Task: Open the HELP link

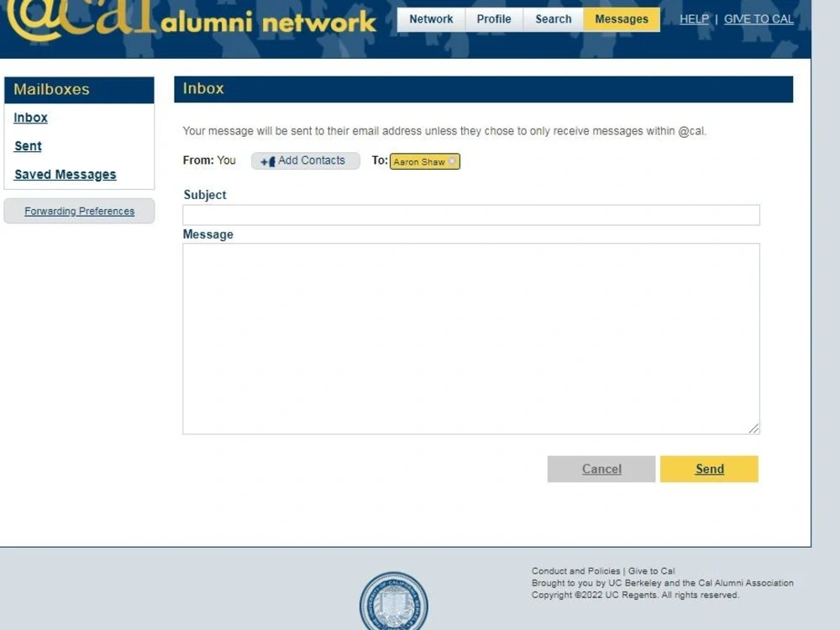Action: click(x=694, y=19)
